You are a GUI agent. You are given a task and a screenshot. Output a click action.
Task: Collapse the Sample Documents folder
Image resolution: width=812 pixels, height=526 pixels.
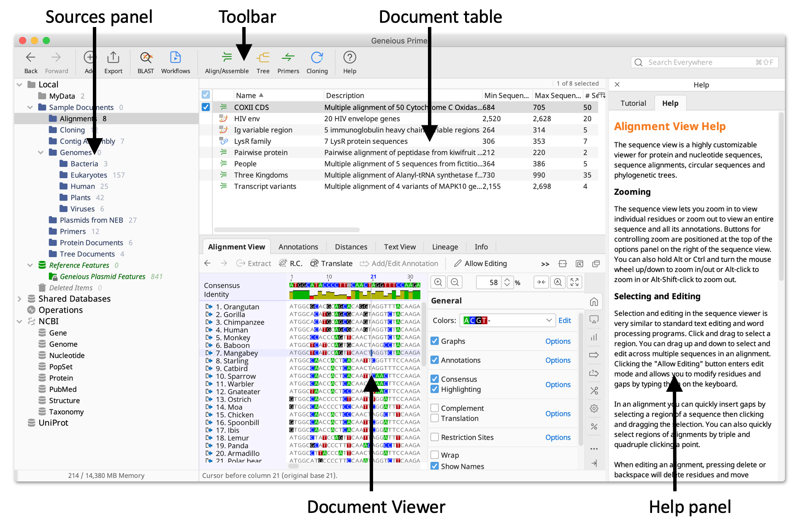click(30, 107)
